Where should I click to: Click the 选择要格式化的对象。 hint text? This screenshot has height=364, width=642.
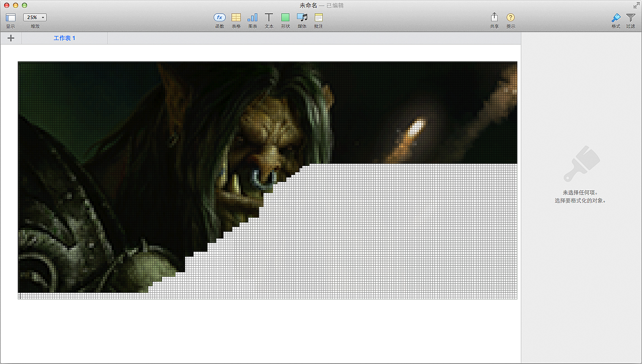tap(580, 201)
